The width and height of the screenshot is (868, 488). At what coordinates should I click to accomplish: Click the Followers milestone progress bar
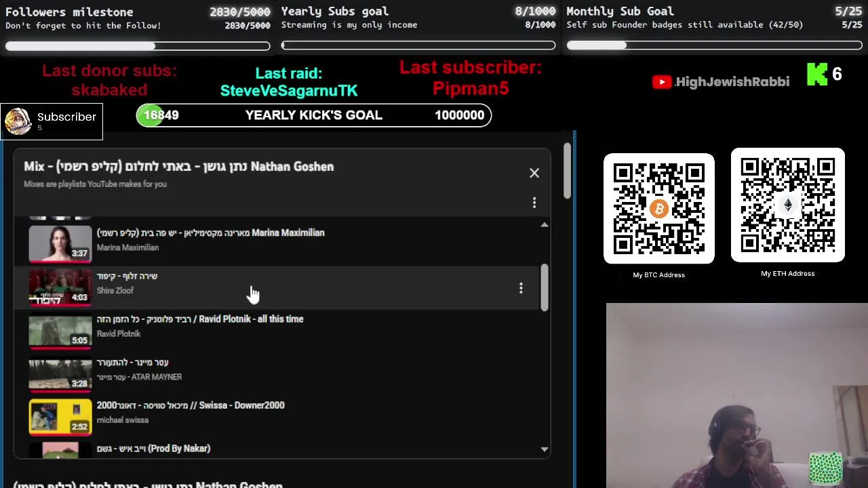tap(138, 46)
